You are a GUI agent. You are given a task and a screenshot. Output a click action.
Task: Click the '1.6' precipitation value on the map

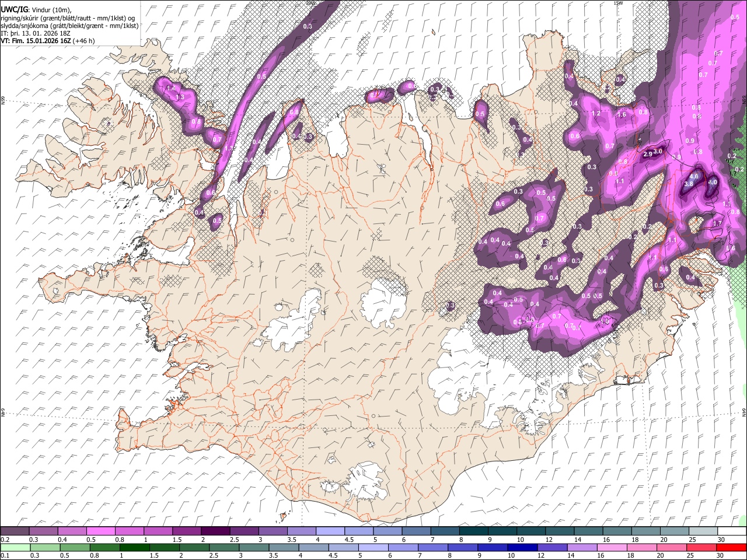(622, 115)
